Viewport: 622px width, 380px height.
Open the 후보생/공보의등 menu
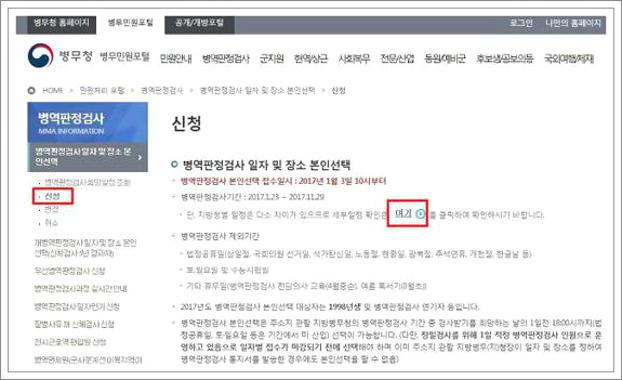(505, 59)
